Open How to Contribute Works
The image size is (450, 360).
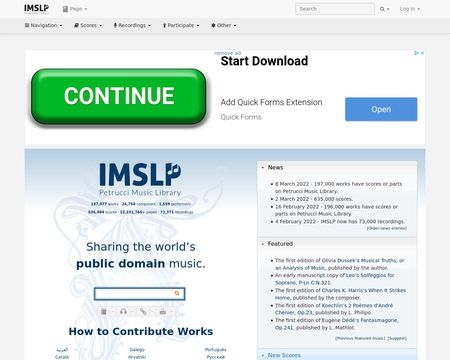[x=141, y=331]
